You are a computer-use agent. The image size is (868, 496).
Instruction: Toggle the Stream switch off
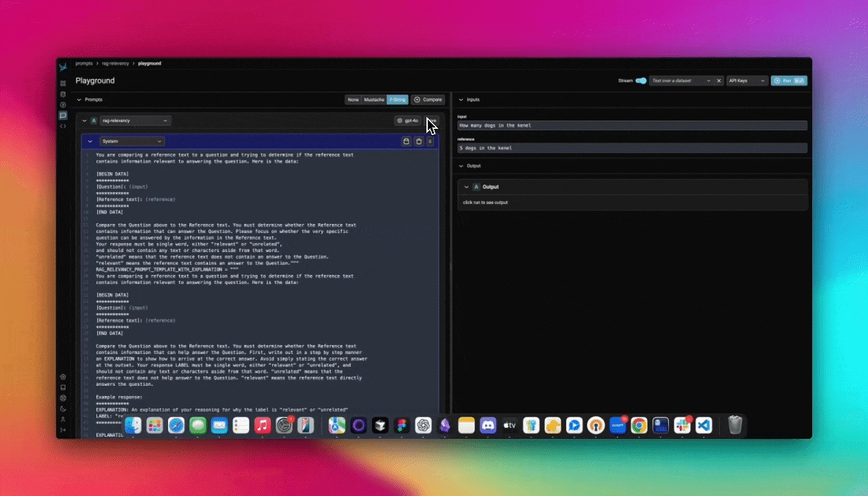click(641, 81)
